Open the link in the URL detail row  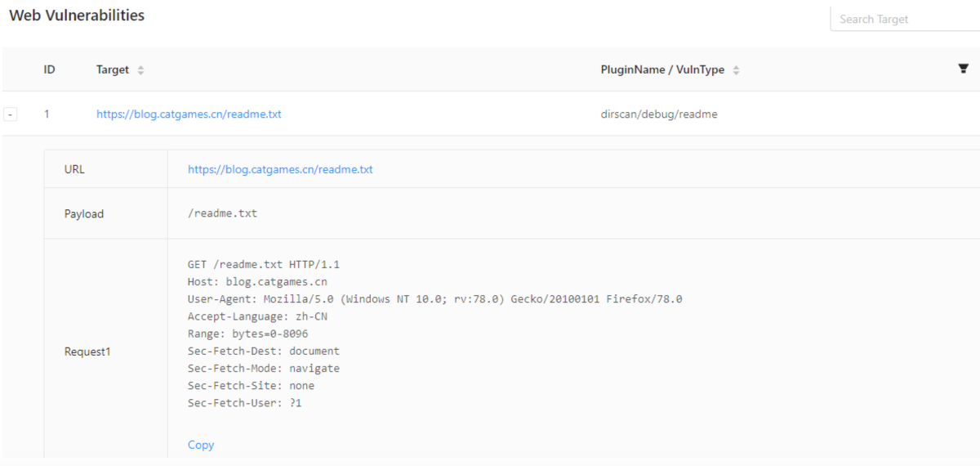[280, 169]
